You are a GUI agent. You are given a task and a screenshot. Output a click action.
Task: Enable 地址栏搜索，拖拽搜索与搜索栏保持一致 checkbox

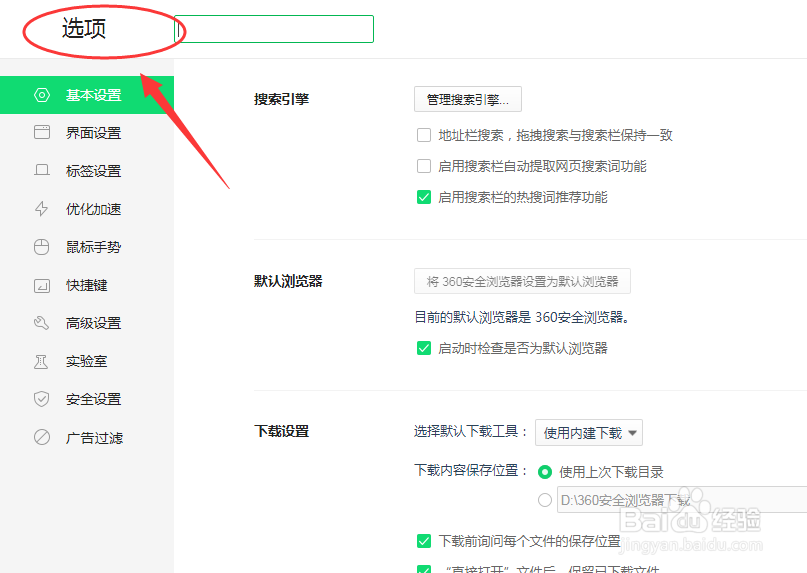tap(424, 135)
